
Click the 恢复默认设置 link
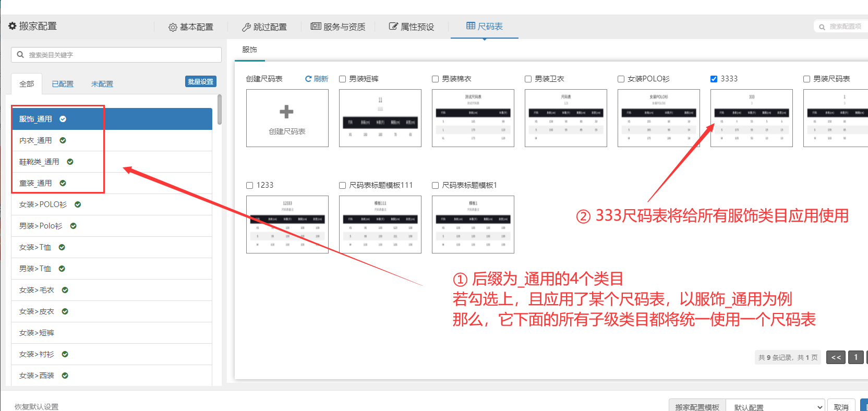(37, 406)
